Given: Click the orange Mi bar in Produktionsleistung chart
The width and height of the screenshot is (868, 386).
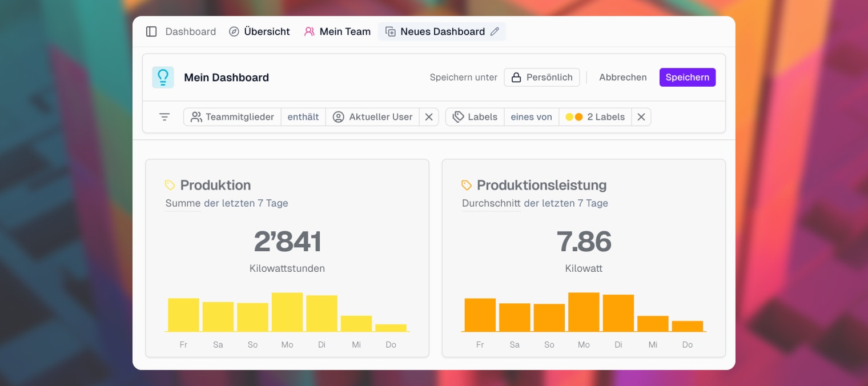Looking at the screenshot, I should (x=653, y=324).
